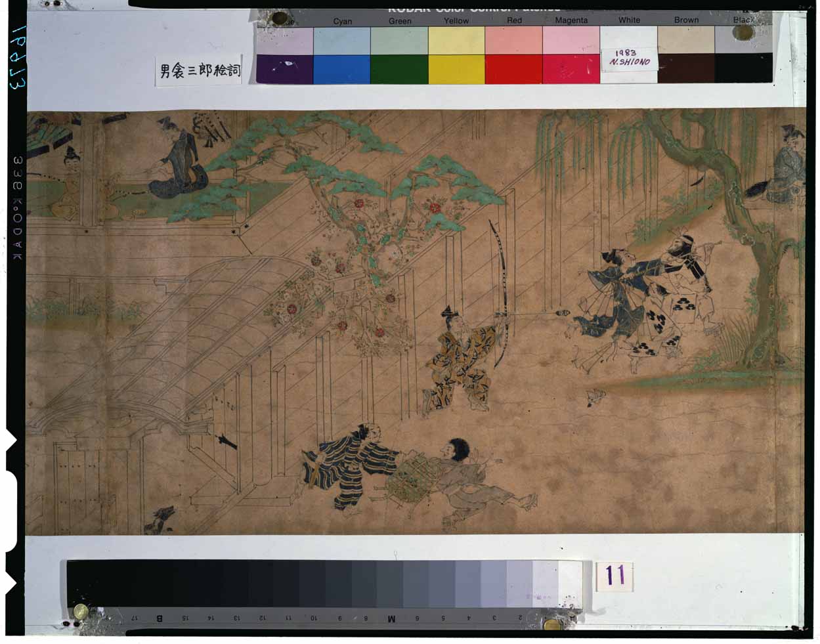Click the "M" mark on the gray scale

point(392,618)
